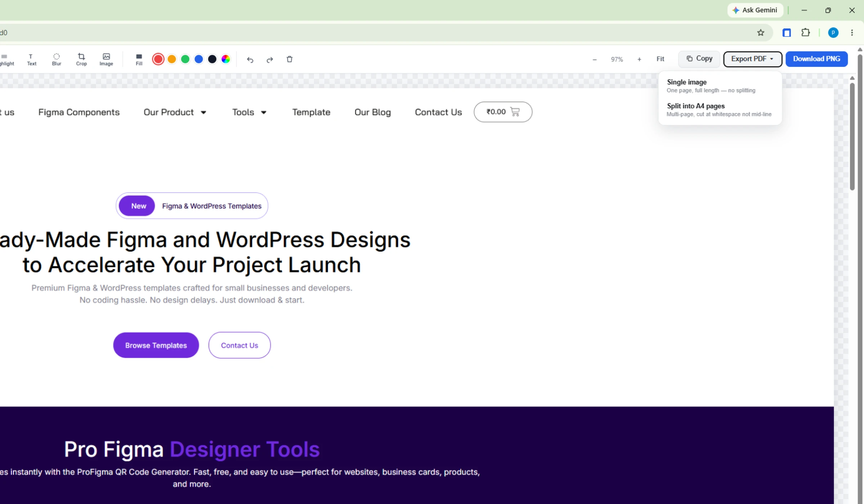Screen dimensions: 864x504
Task: Open the Chrome three-dot menu
Action: click(852, 33)
